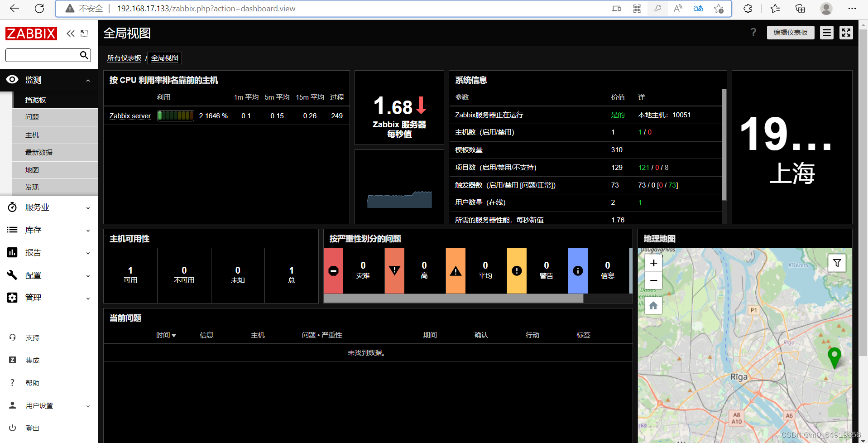Screen dimensions: 868x443
Task: Open the geomap filter funnel
Action: pyautogui.click(x=837, y=263)
